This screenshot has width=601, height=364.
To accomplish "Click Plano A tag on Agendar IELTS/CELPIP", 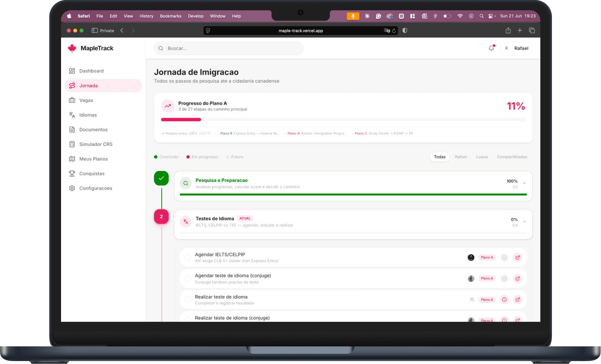I will [x=487, y=257].
